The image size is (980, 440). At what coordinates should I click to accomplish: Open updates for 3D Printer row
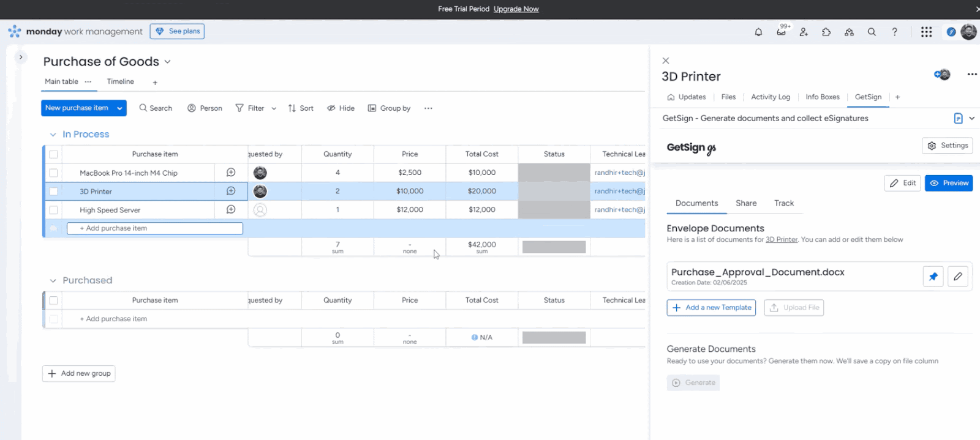pyautogui.click(x=231, y=191)
